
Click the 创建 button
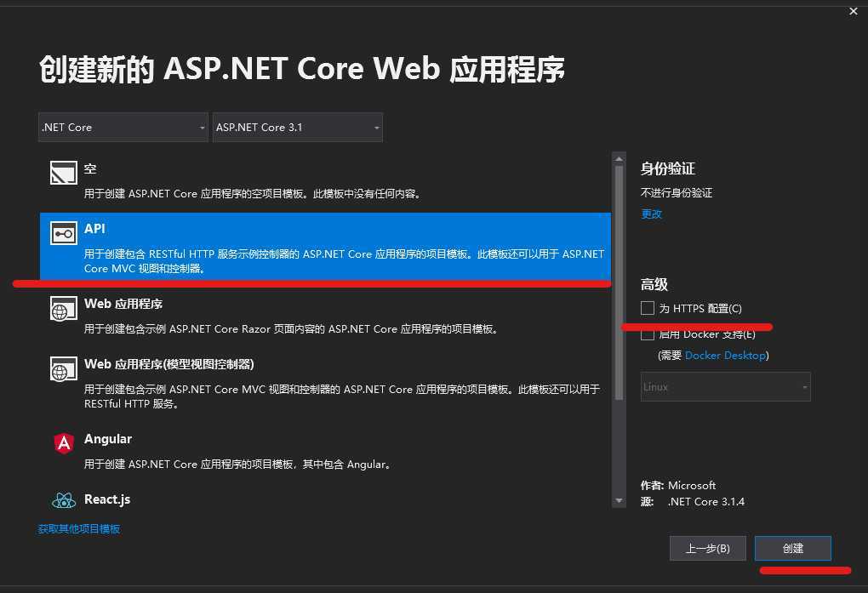pos(793,548)
